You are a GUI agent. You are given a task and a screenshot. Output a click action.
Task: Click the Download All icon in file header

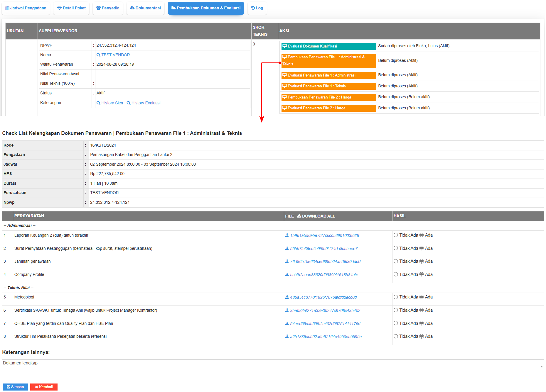point(299,216)
